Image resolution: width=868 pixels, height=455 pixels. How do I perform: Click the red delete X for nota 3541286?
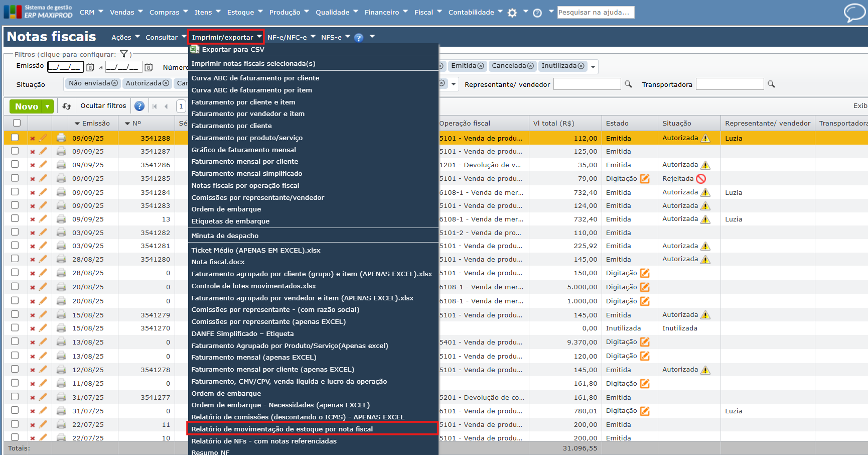[x=33, y=165]
